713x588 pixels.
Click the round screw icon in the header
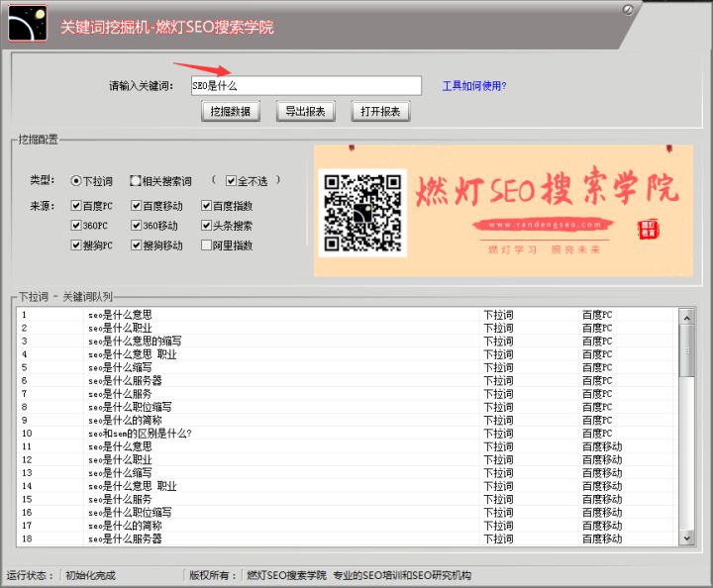(628, 10)
